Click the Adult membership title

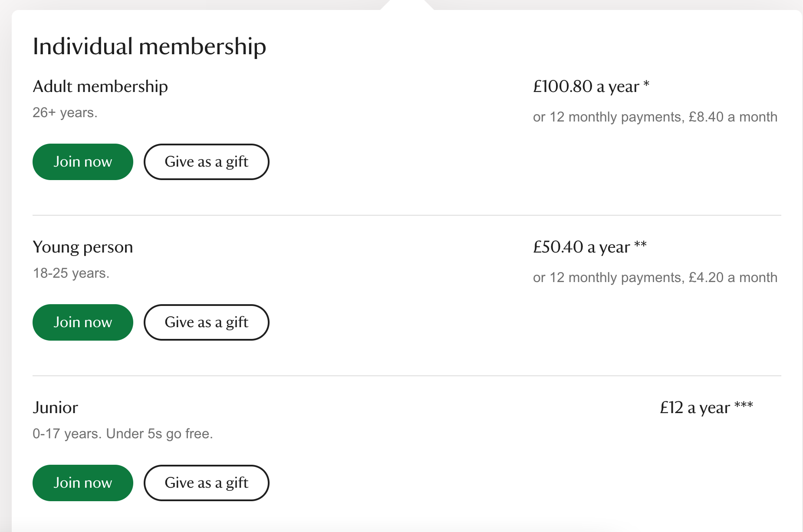(100, 86)
